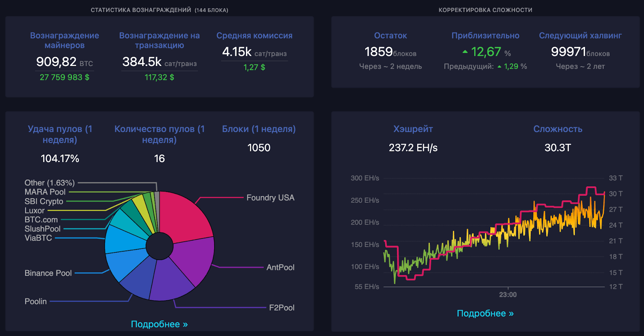The image size is (644, 336).
Task: Click the Вознаграждение на транзакцию heading
Action: pyautogui.click(x=159, y=40)
